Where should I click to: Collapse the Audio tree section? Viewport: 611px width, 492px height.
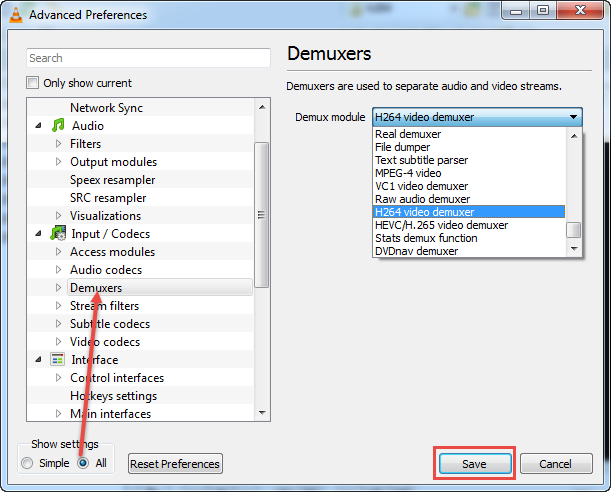[38, 126]
